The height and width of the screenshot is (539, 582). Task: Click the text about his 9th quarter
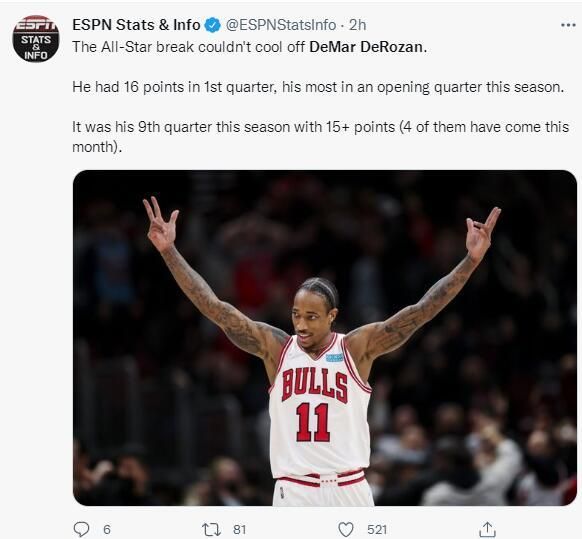click(320, 137)
